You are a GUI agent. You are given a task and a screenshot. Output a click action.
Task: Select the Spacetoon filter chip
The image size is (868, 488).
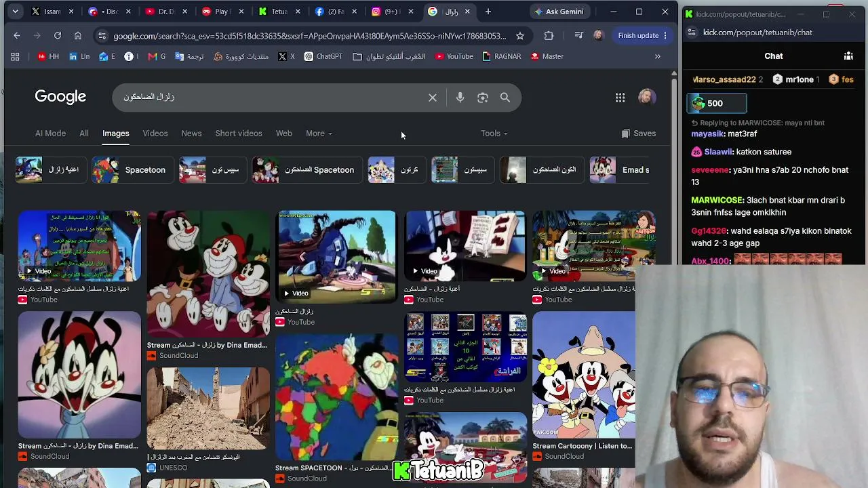tap(132, 170)
